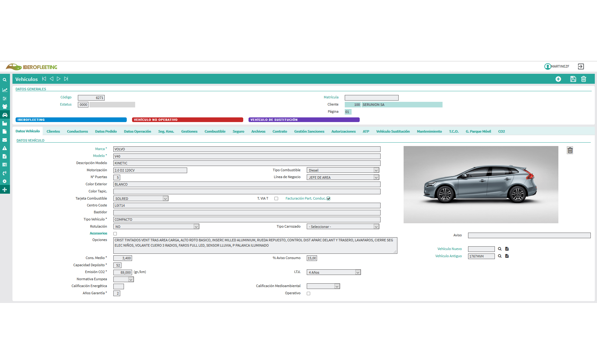This screenshot has height=364, width=597.
Task: Go to the first vehicle record
Action: coord(44,79)
